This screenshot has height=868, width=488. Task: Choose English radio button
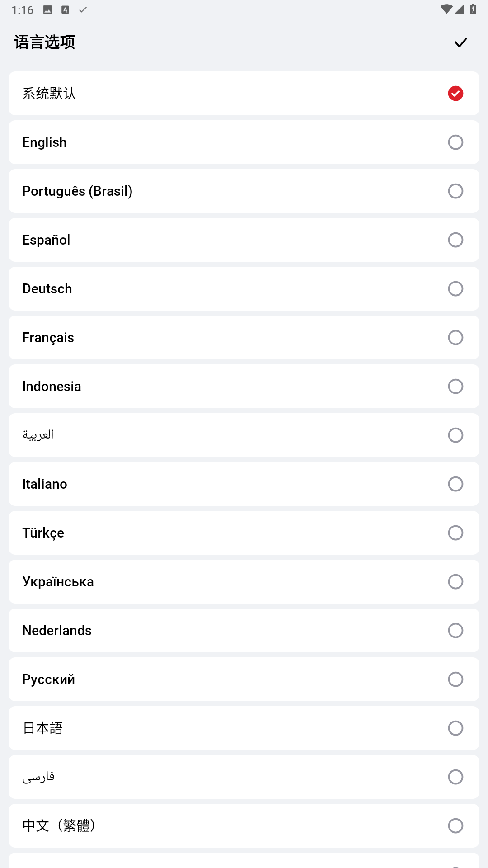point(455,142)
